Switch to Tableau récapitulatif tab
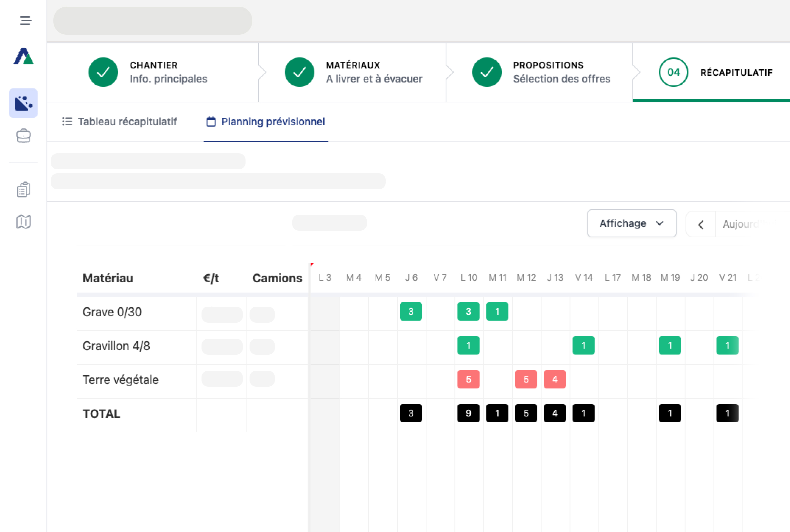This screenshot has height=532, width=790. pyautogui.click(x=119, y=121)
